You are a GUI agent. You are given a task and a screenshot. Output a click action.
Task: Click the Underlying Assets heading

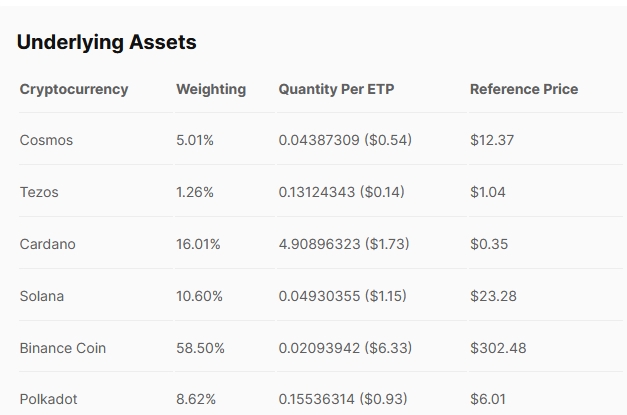point(106,42)
